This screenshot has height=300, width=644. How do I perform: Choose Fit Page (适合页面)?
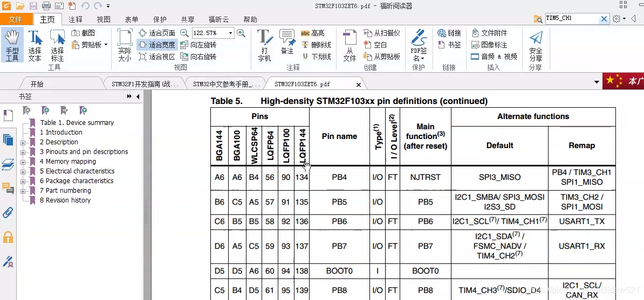click(157, 33)
